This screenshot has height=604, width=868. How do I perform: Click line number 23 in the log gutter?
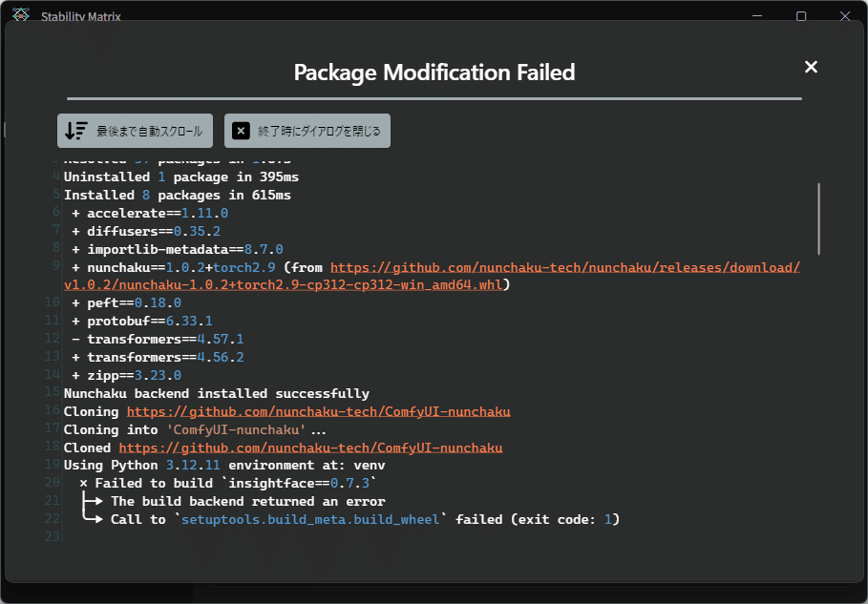point(53,537)
